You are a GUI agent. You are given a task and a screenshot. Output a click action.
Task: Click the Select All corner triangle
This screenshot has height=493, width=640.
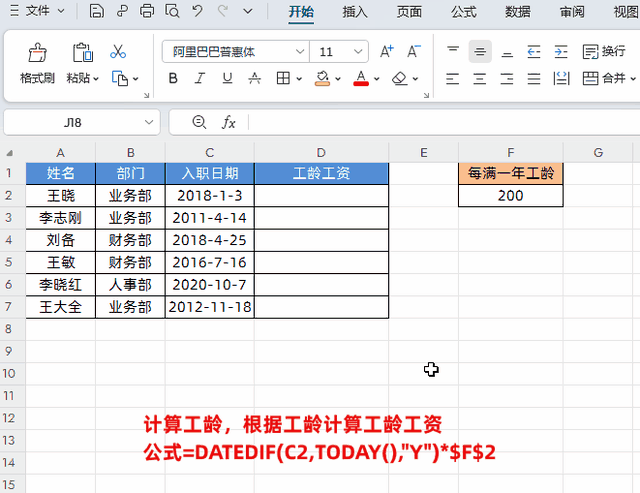tap(9, 153)
